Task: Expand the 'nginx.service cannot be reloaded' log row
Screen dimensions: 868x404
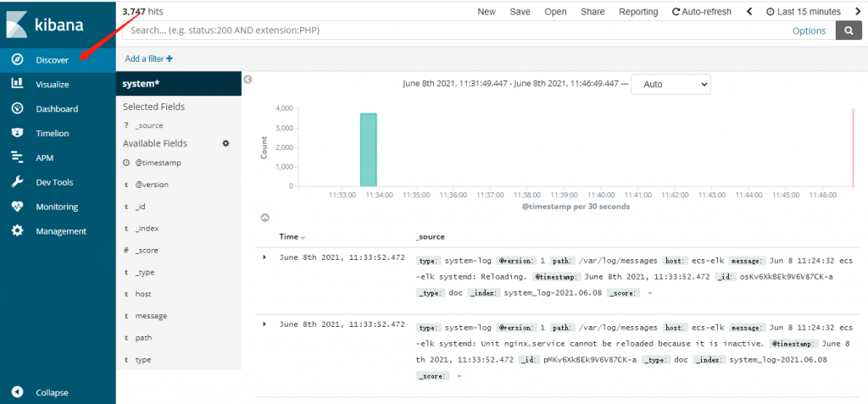Action: [264, 324]
